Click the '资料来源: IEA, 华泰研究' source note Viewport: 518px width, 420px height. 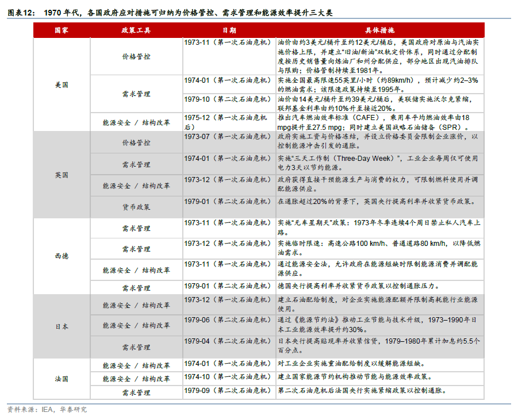coord(47,410)
